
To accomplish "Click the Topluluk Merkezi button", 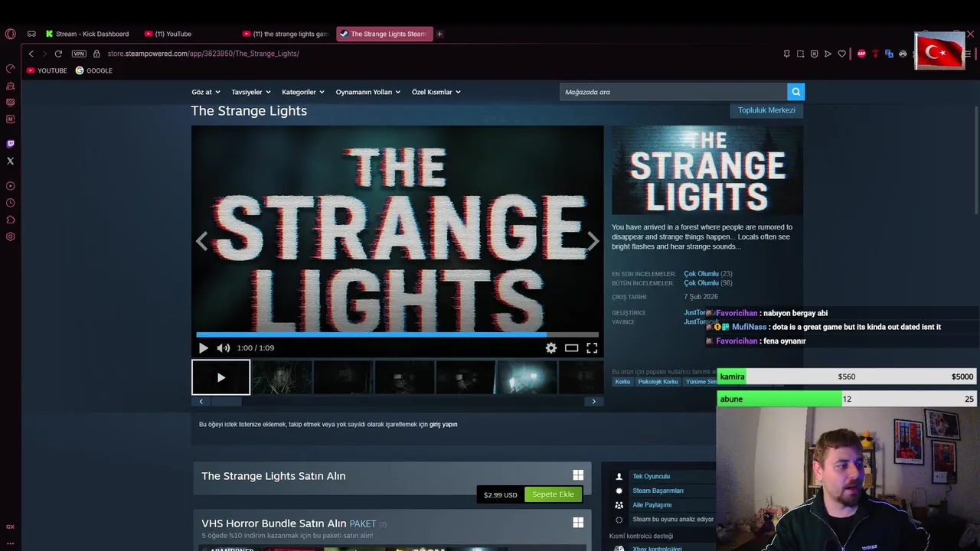I will (x=766, y=110).
